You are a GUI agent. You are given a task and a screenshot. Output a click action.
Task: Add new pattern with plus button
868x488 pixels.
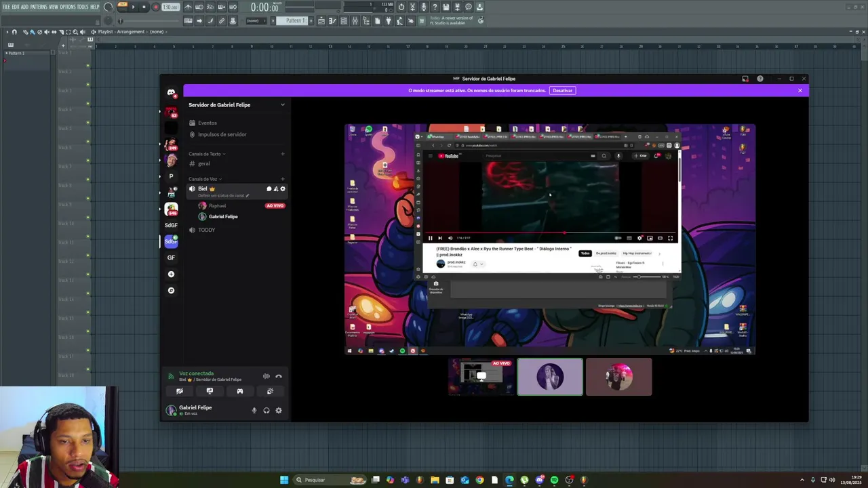pyautogui.click(x=311, y=21)
